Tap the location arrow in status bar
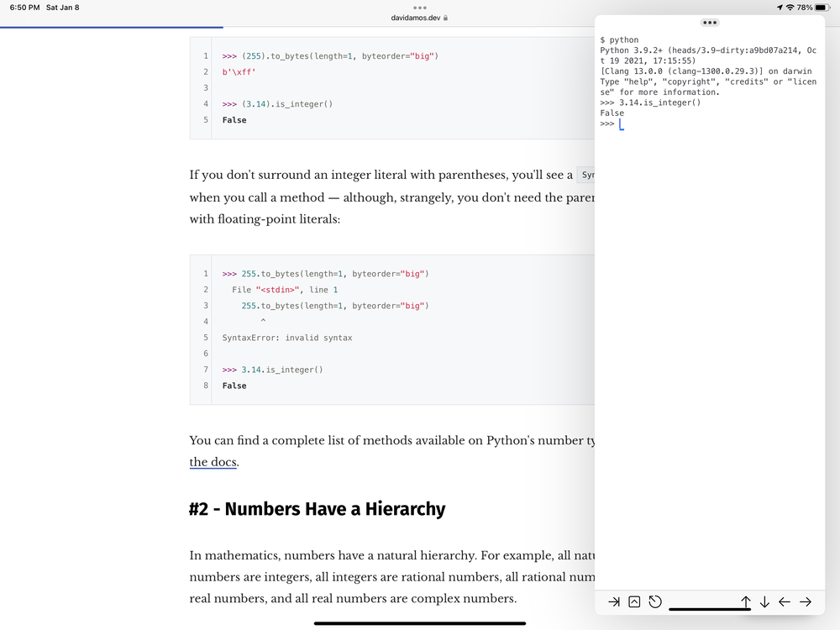The image size is (840, 630). pyautogui.click(x=780, y=8)
